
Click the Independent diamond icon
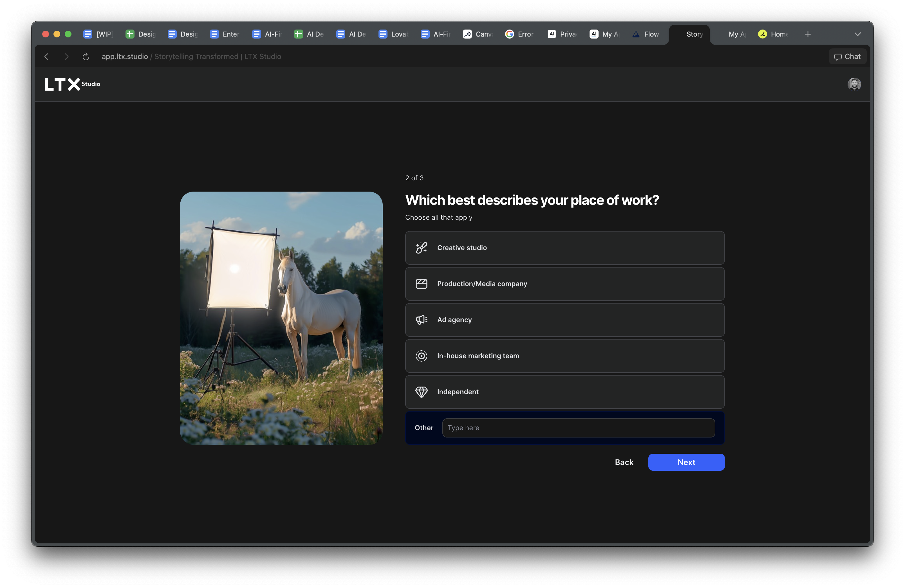click(x=421, y=392)
